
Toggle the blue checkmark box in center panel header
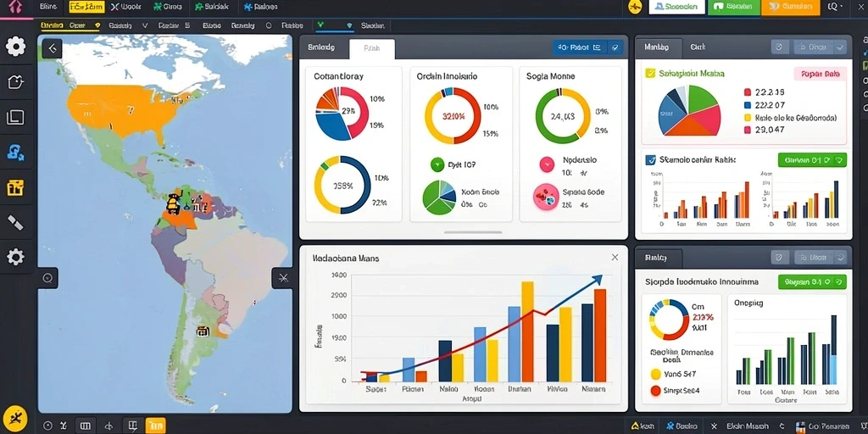615,48
